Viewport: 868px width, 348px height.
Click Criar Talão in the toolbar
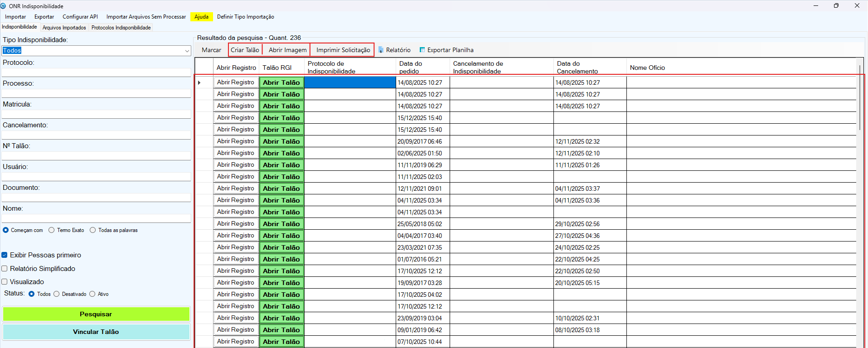245,50
